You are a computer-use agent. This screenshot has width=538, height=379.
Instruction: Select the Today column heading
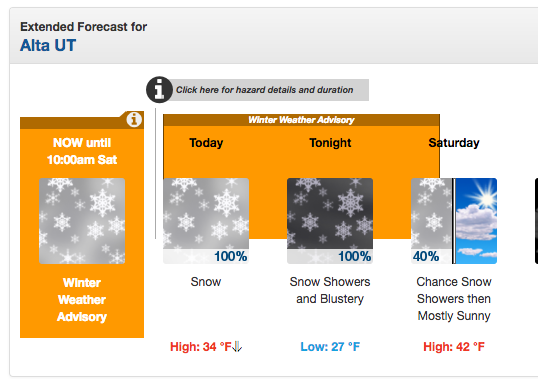tap(206, 143)
